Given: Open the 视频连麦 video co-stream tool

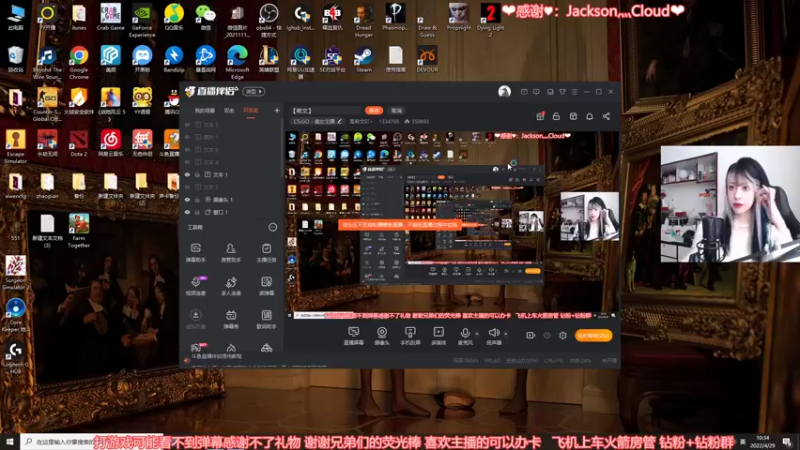Looking at the screenshot, I should 195,286.
